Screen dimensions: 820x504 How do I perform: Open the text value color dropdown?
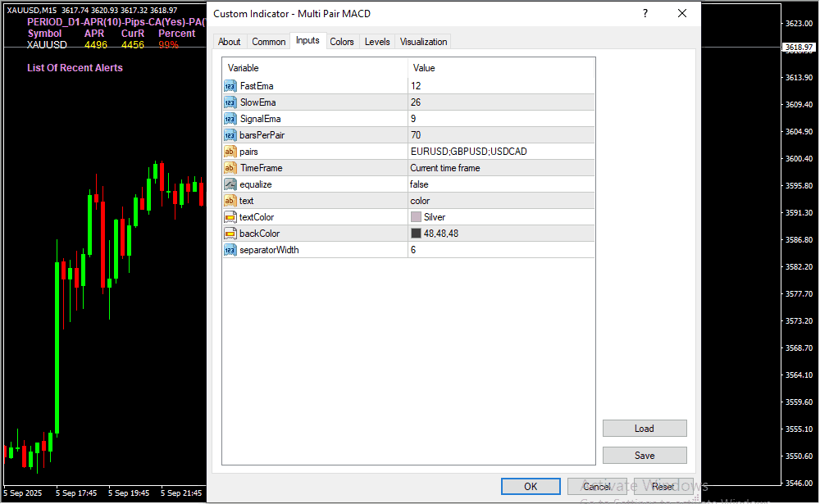tap(501, 201)
